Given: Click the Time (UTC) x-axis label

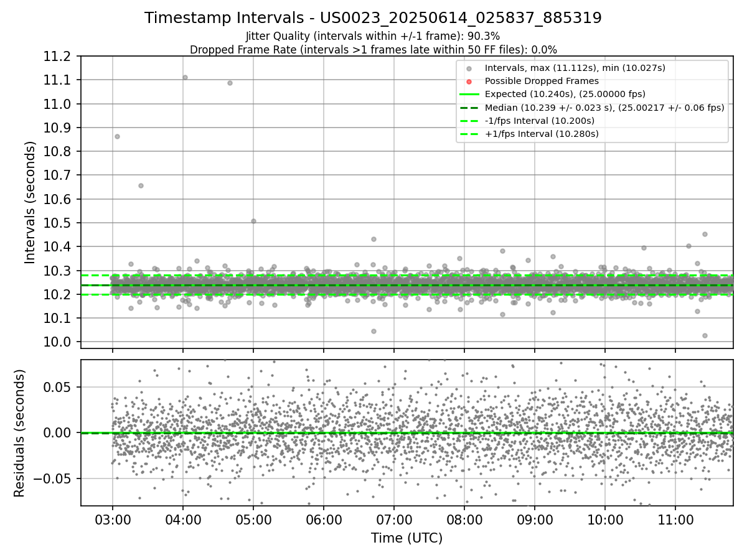Looking at the screenshot, I should (406, 538).
